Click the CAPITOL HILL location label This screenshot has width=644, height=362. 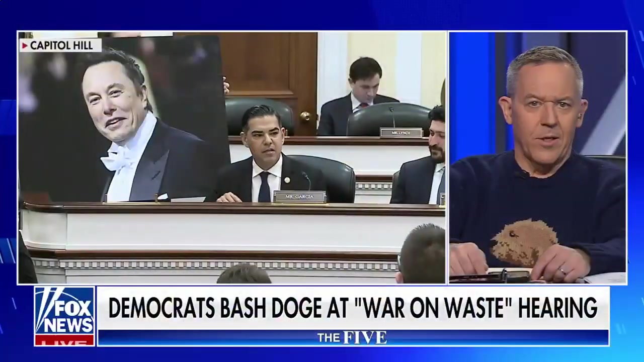click(61, 46)
